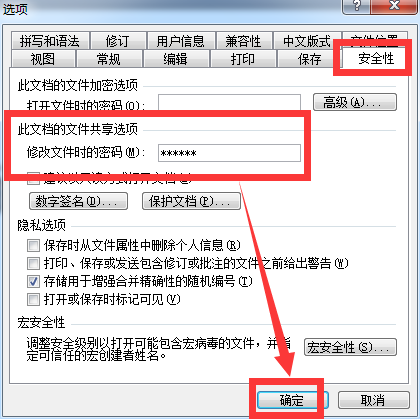Image resolution: width=420 pixels, height=419 pixels.
Task: Open the 数字签名 dialog button
Action: pos(79,201)
